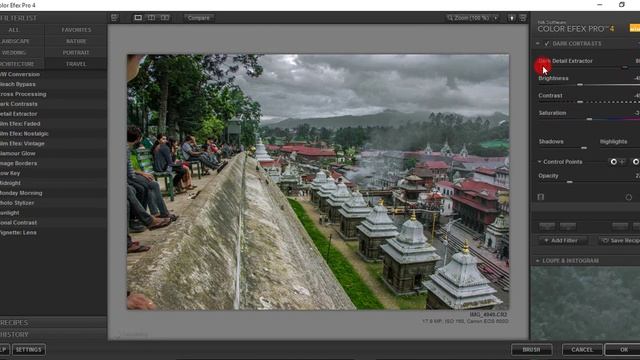Click the Compare button
This screenshot has height=360, width=640.
pos(199,18)
